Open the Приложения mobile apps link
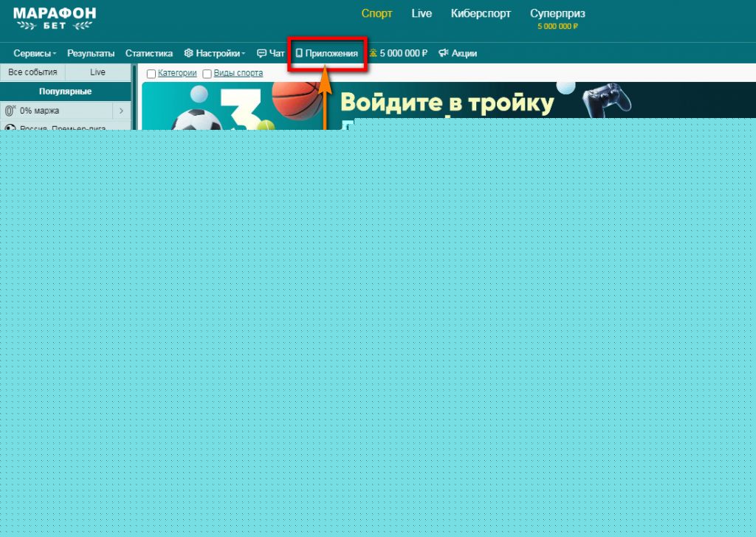Screen dimensions: 756x537 (327, 53)
